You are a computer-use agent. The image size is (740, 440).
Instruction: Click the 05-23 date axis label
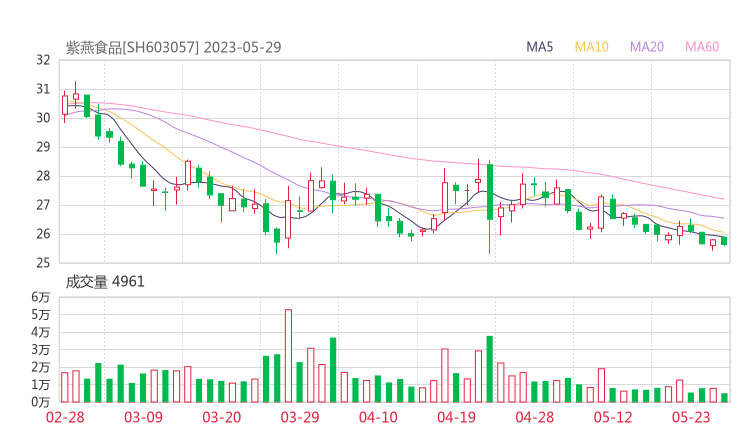click(x=691, y=417)
